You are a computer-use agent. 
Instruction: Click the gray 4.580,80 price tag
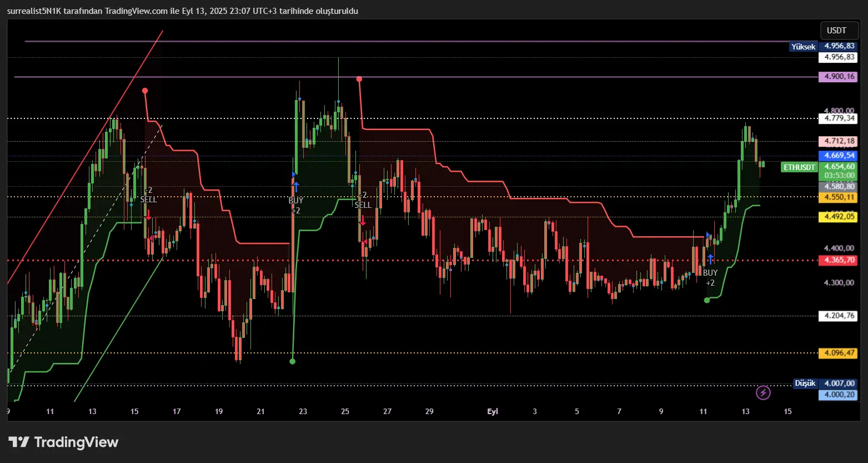(839, 187)
